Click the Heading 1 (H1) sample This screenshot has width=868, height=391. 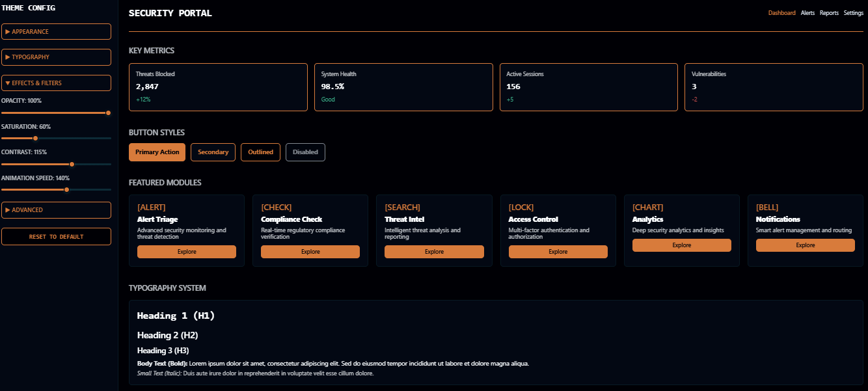176,316
